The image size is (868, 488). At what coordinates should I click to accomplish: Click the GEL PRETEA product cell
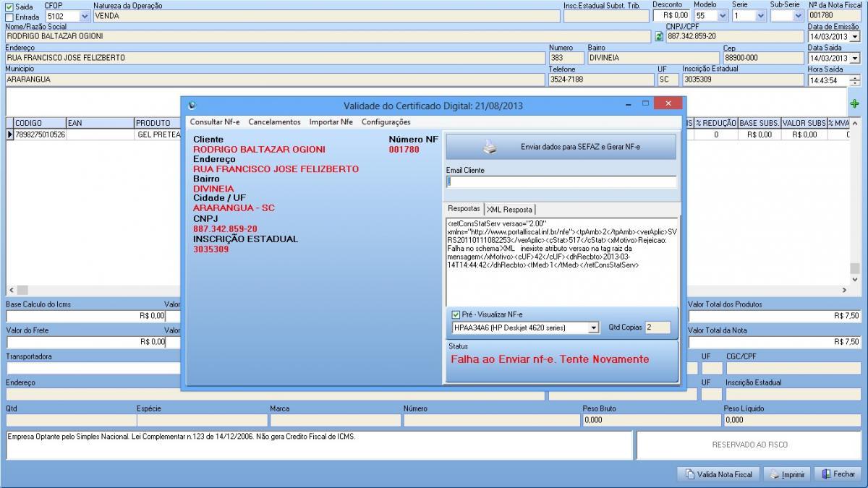point(158,134)
